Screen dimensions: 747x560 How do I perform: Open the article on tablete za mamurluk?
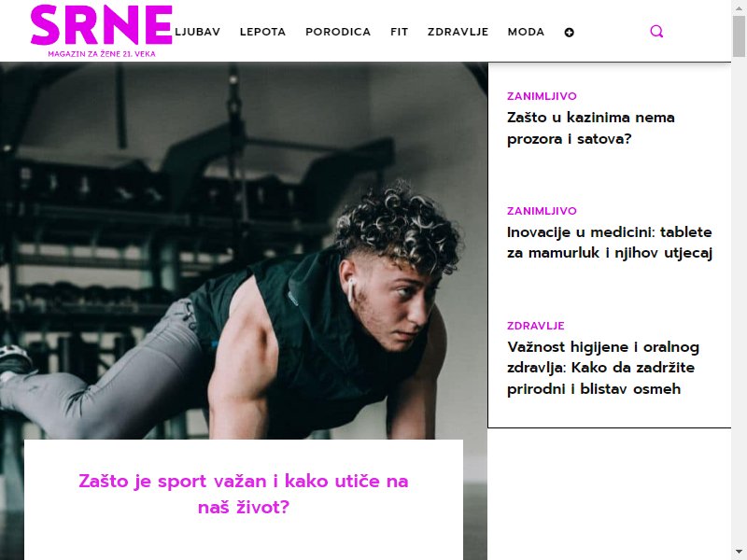[610, 243]
